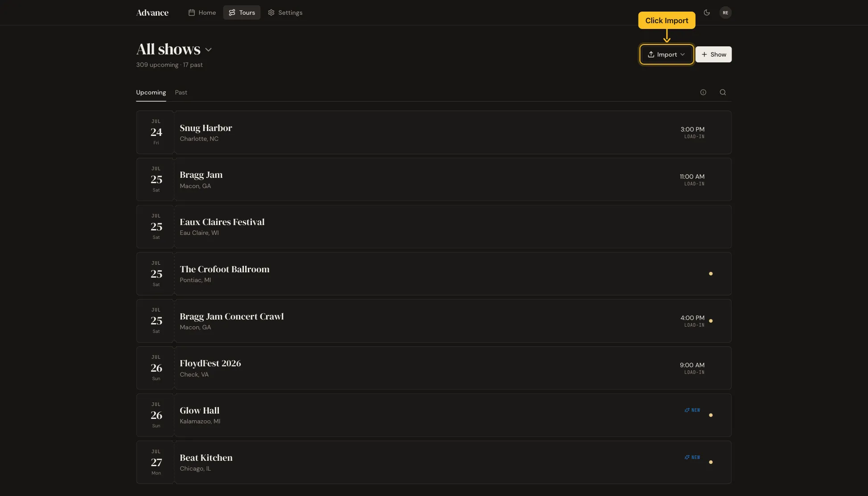This screenshot has width=868, height=496.
Task: Click the 3:00 PM load-in time for Snug Harbor
Action: [x=692, y=132]
